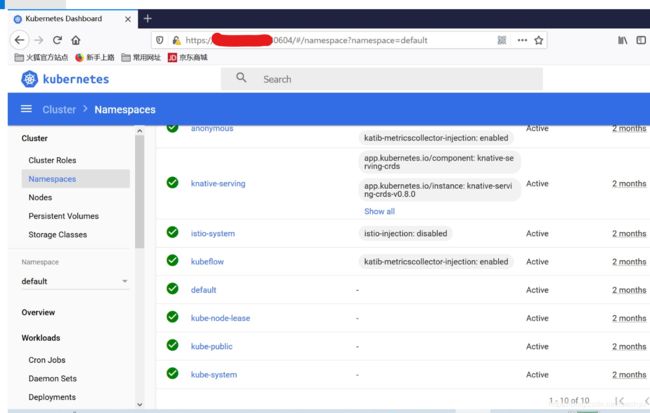Open Cluster Roles in sidebar
This screenshot has height=413, width=650.
pyautogui.click(x=52, y=160)
